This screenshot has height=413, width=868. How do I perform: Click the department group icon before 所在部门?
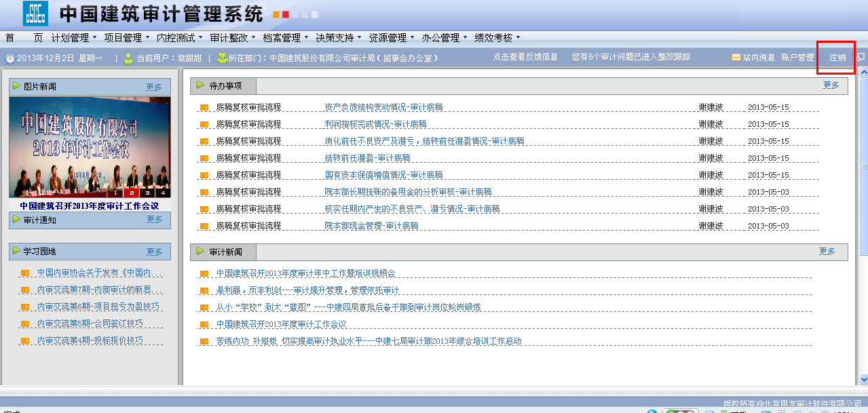click(222, 58)
